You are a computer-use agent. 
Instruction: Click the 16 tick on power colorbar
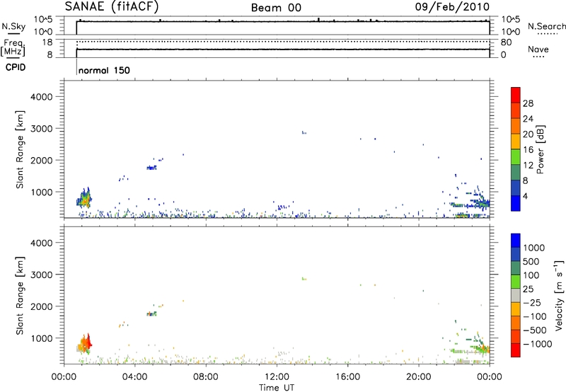pos(528,150)
